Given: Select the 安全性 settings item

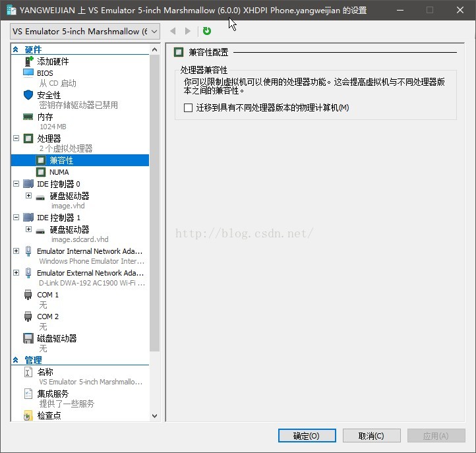Looking at the screenshot, I should pyautogui.click(x=49, y=95).
